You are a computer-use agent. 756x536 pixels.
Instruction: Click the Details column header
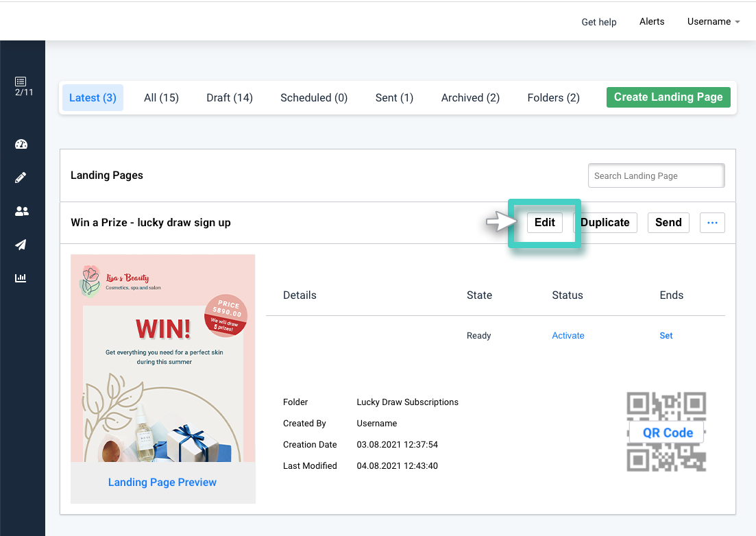(300, 295)
